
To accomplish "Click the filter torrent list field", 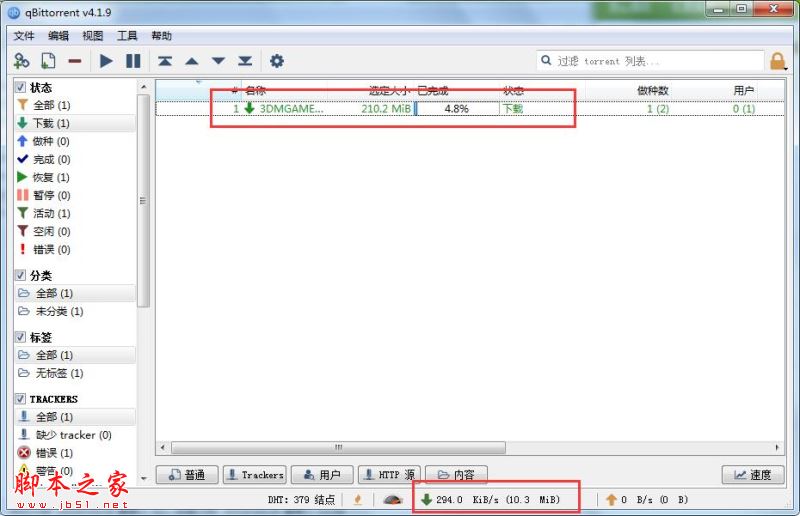I will [651, 61].
